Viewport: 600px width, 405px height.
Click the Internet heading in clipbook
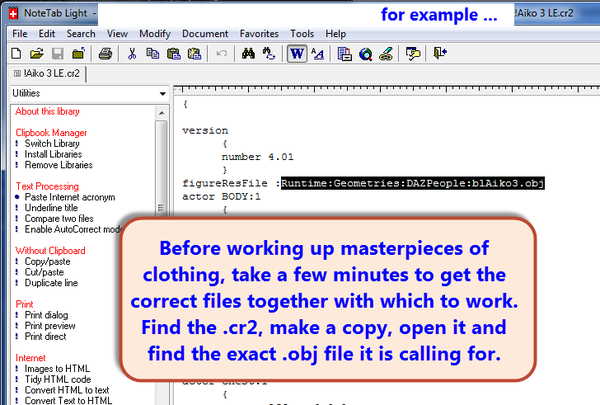(x=30, y=358)
